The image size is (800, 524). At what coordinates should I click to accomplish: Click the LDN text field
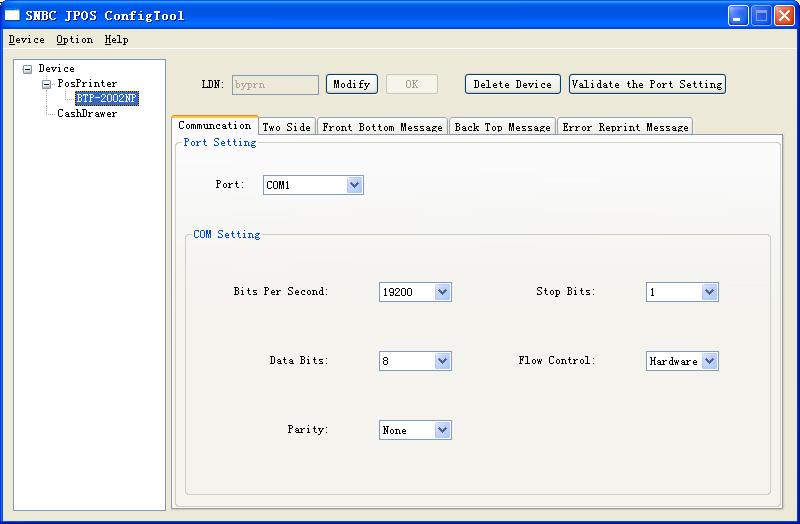(276, 85)
